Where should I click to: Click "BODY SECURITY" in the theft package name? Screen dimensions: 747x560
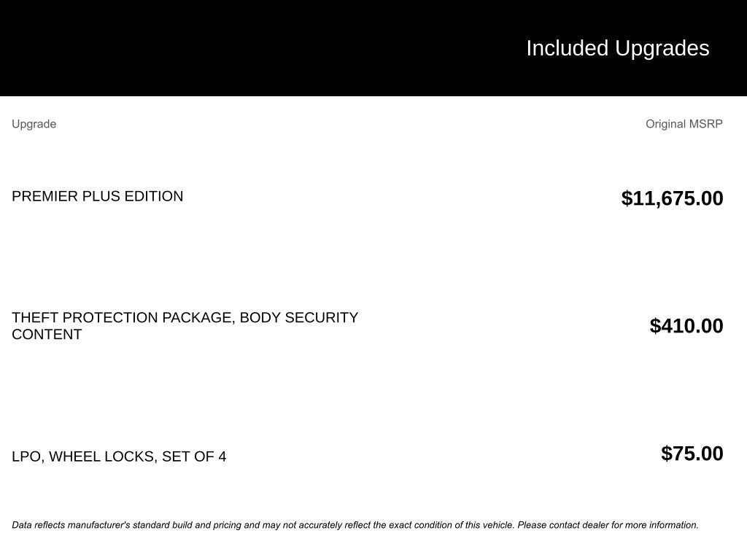[298, 318]
